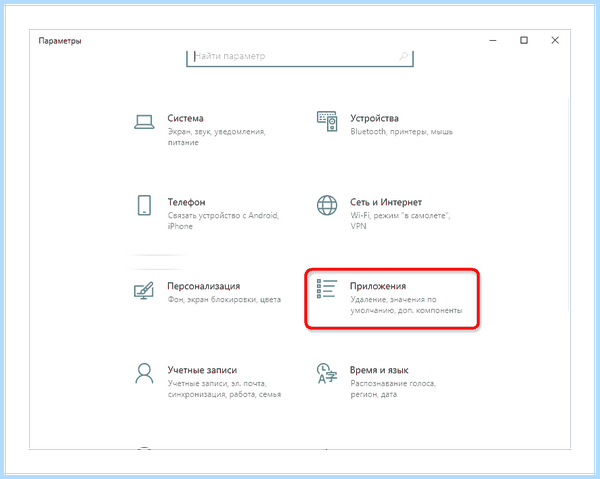Open the Время и язык clock icon
This screenshot has height=479, width=600.
(x=327, y=373)
